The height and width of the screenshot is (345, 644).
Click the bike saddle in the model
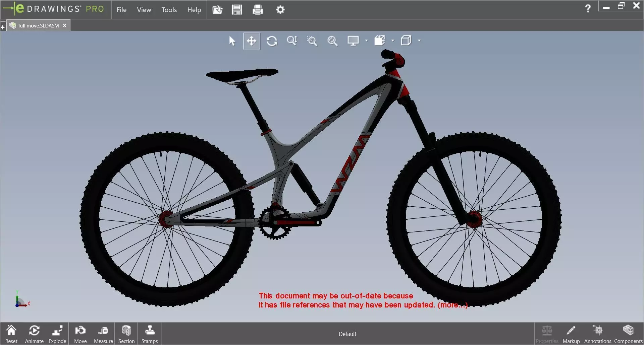(242, 75)
